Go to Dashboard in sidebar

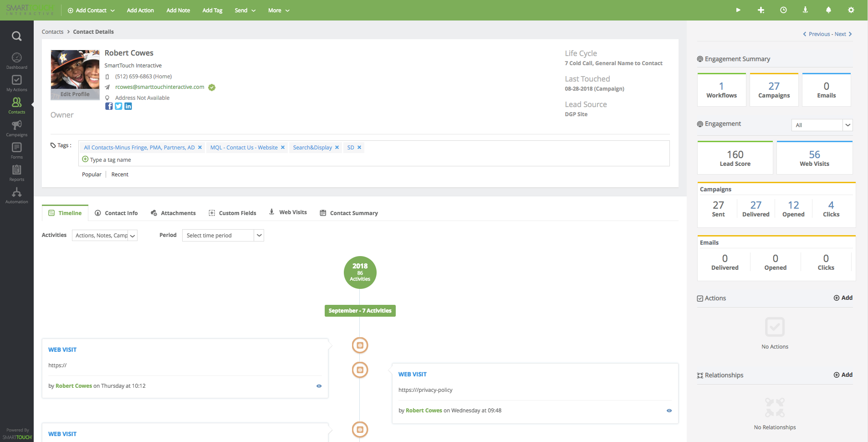[17, 61]
